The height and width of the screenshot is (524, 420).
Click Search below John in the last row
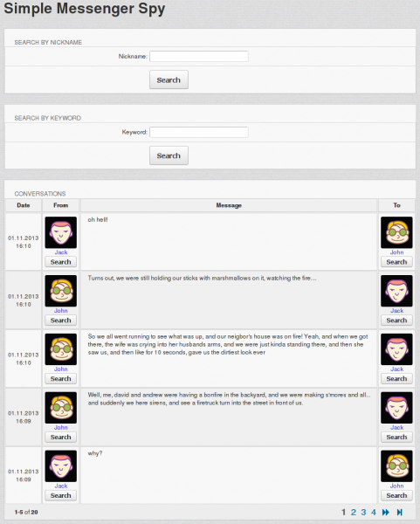click(x=396, y=495)
